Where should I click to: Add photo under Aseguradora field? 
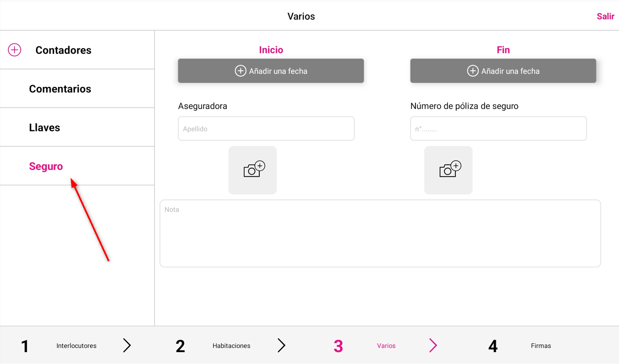coord(252,170)
